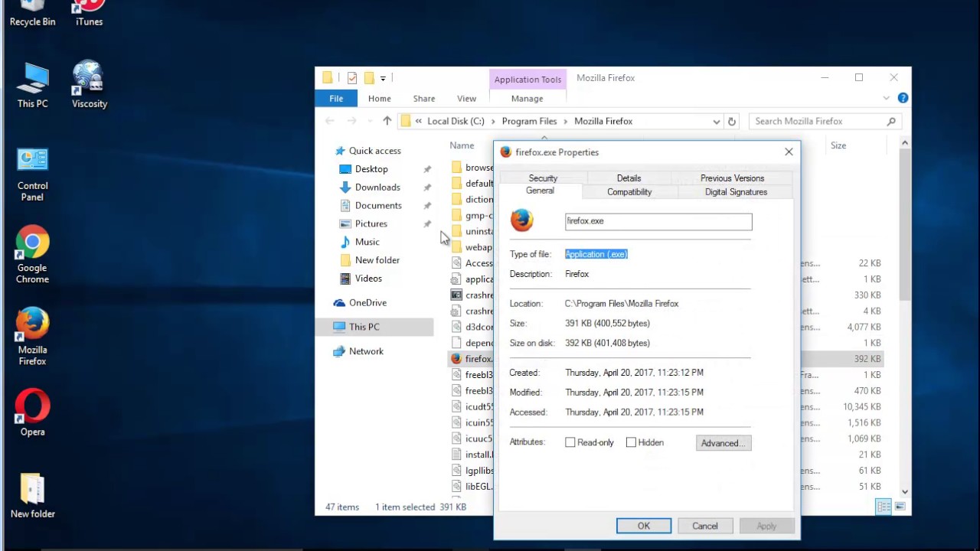Go back in Explorer navigation
The height and width of the screenshot is (551, 980).
point(330,121)
